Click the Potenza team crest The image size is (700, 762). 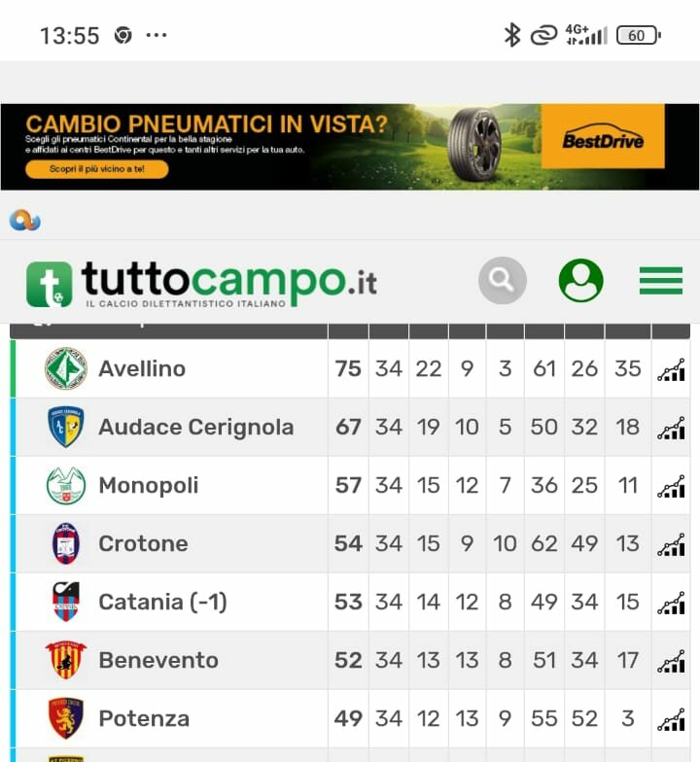(66, 718)
